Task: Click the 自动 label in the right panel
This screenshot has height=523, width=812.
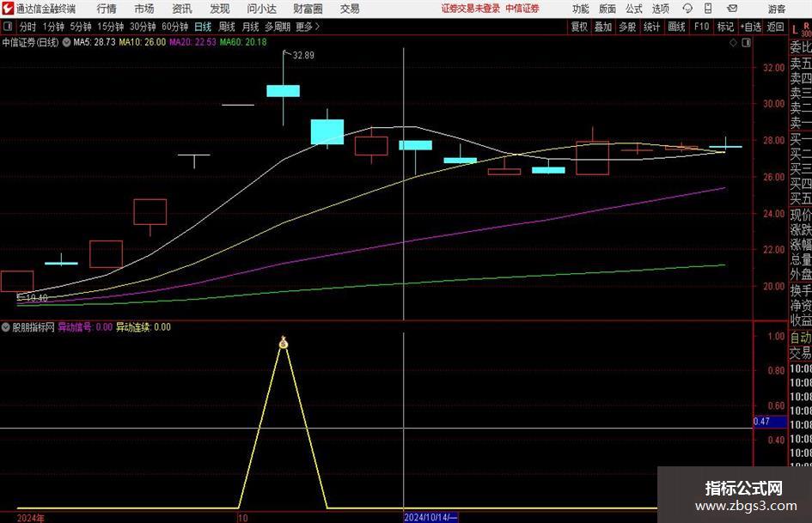Action: tap(801, 338)
